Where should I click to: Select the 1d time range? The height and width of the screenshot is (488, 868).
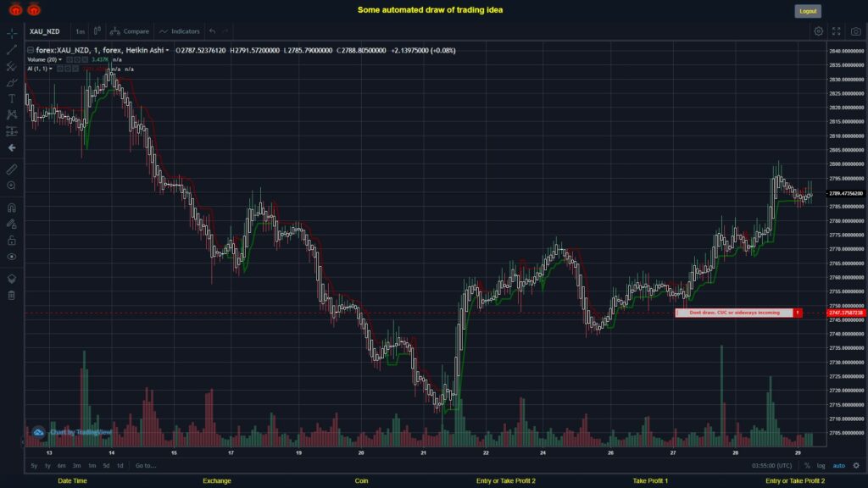[120, 466]
